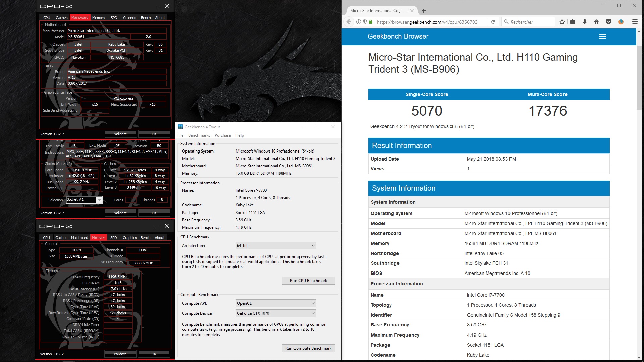Image resolution: width=644 pixels, height=362 pixels.
Task: Click the Model field MS-B9061 in CPU-Z
Action: (99, 37)
